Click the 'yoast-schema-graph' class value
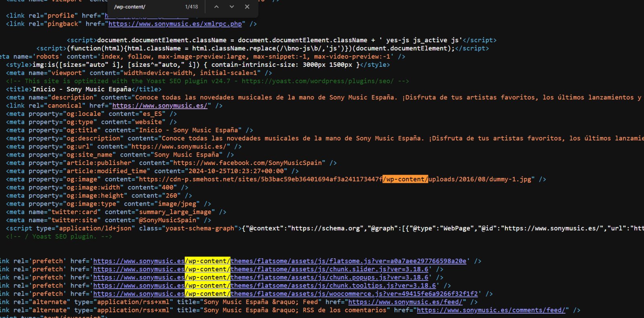Image resolution: width=644 pixels, height=318 pixels. (x=200, y=229)
